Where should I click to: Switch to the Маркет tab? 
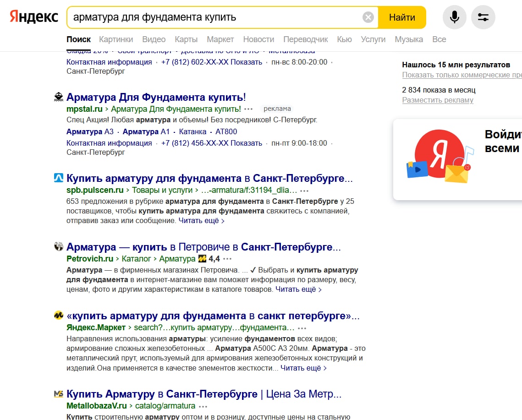220,39
